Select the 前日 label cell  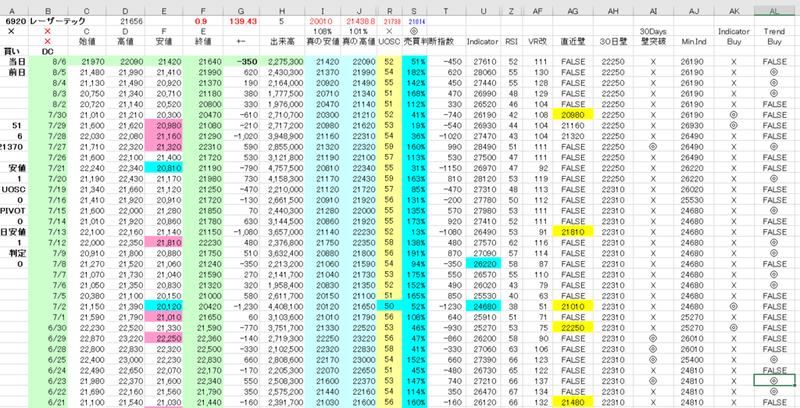coord(14,72)
